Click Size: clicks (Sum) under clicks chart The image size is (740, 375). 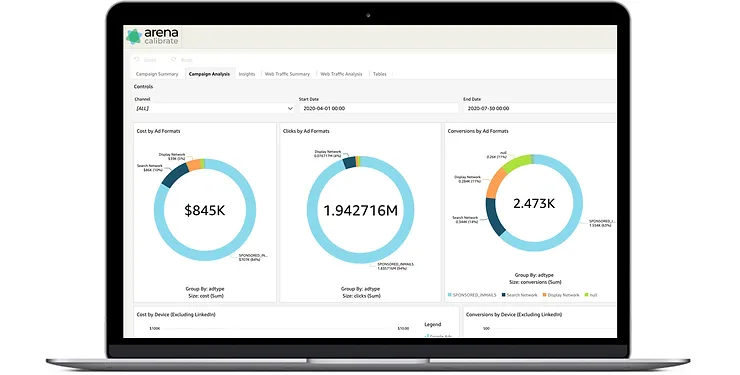[361, 296]
